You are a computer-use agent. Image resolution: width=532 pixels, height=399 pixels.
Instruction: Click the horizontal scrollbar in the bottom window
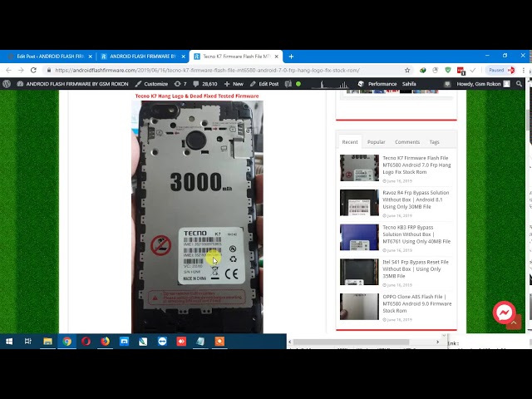pyautogui.click(x=351, y=342)
